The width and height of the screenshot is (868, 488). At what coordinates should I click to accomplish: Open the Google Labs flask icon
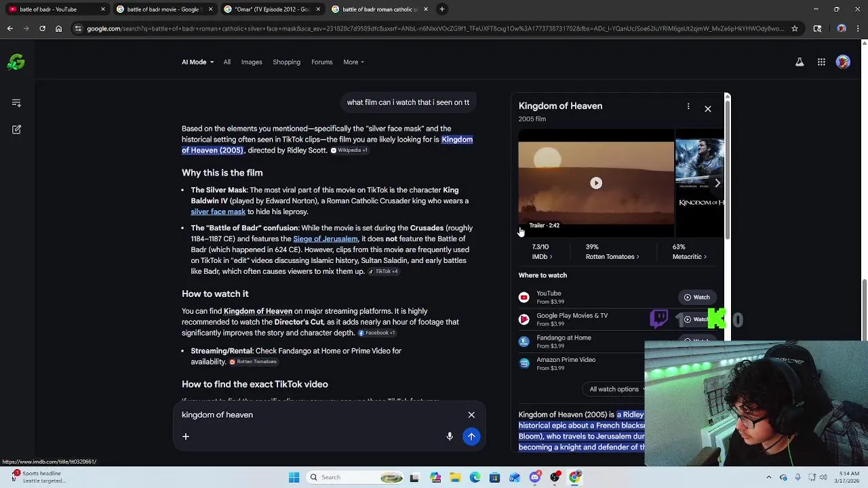pyautogui.click(x=800, y=62)
